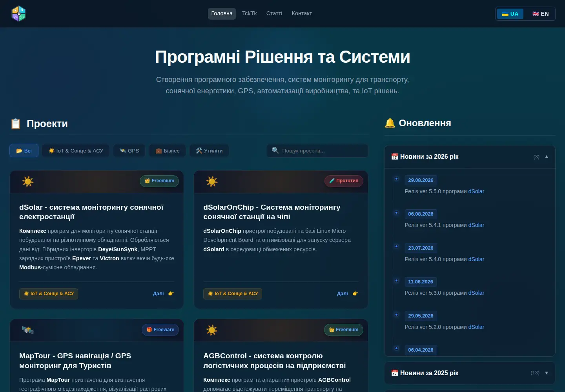The width and height of the screenshot is (565, 392).
Task: Open the Головна navigation tab
Action: (222, 13)
